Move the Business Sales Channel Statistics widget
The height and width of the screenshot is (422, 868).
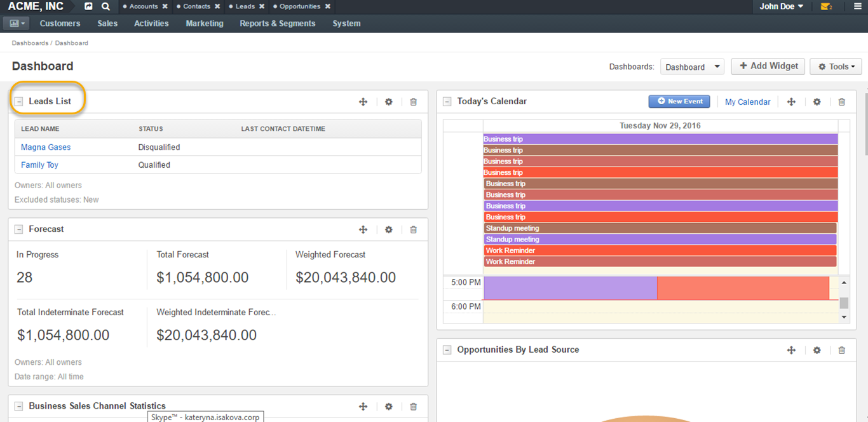click(363, 407)
